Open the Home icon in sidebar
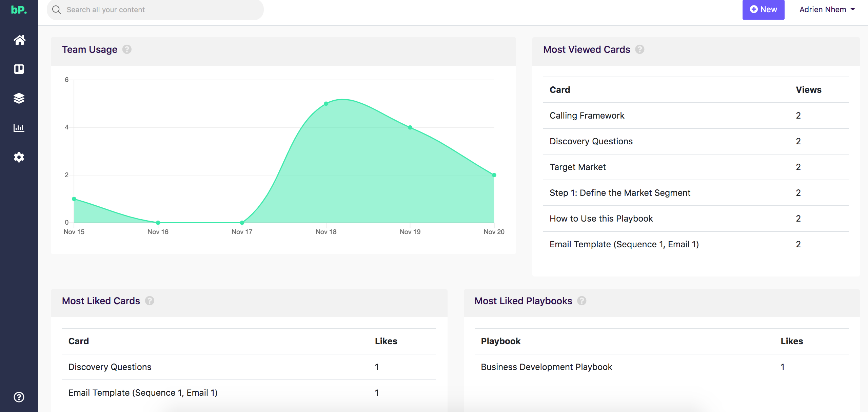 (x=19, y=40)
